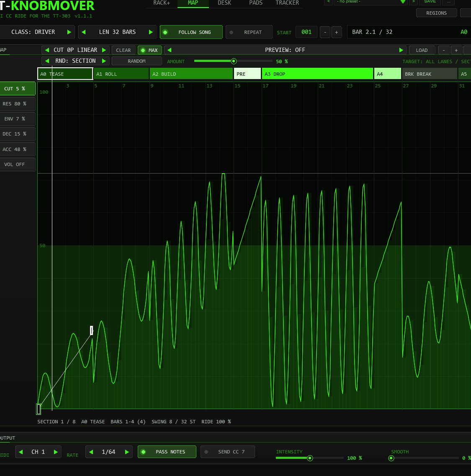
Task: Click the right arrow of RND: SECTION
Action: (104, 61)
